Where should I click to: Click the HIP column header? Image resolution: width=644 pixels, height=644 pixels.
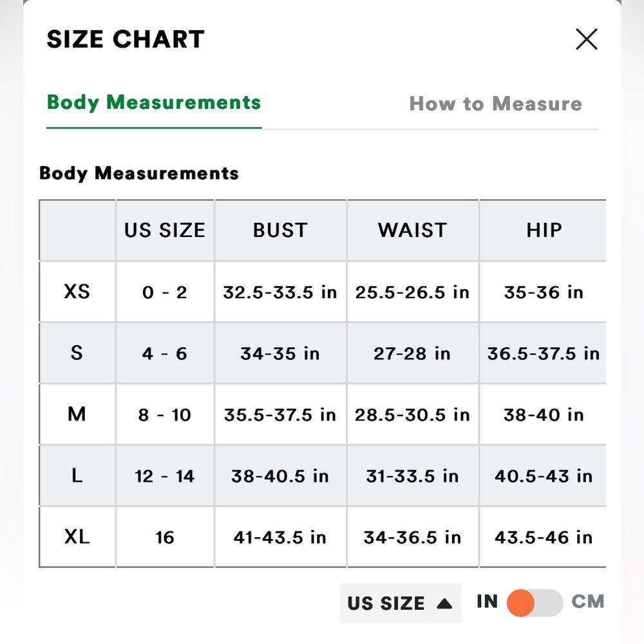click(544, 230)
